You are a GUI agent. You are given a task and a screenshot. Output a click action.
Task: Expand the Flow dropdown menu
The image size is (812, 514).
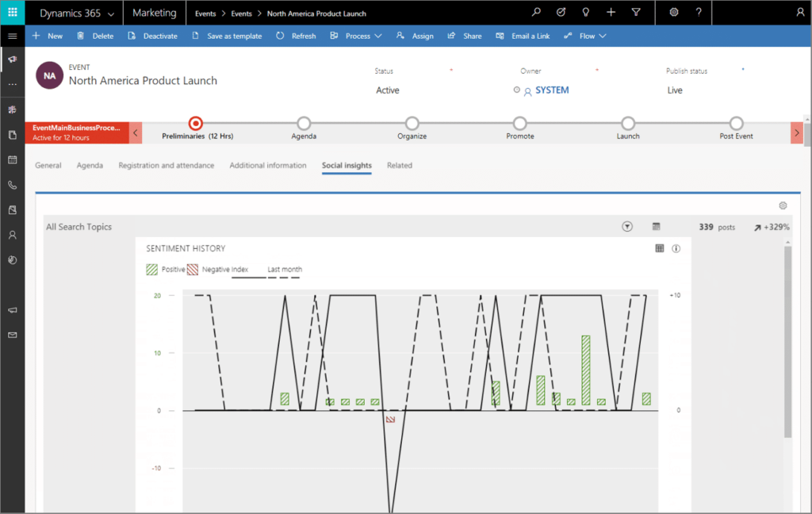(x=585, y=36)
